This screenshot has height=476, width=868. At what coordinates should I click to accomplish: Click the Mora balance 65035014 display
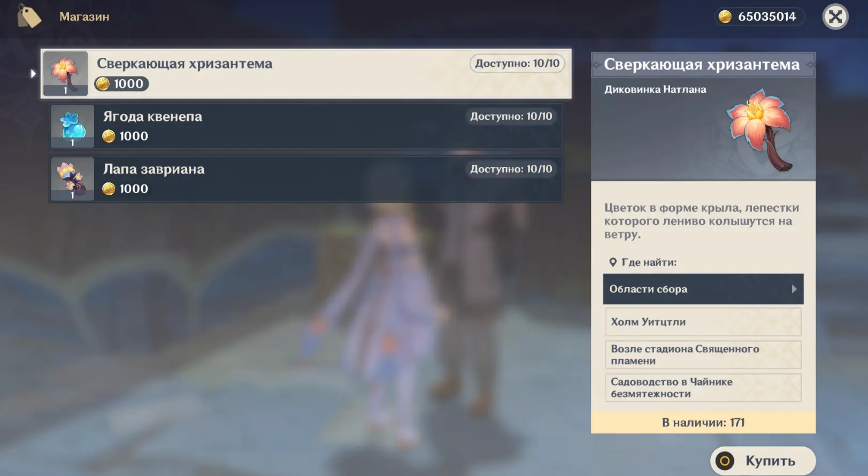766,17
